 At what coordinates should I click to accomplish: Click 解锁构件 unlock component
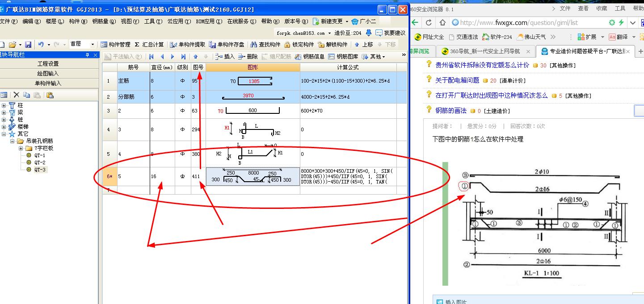pos(333,45)
